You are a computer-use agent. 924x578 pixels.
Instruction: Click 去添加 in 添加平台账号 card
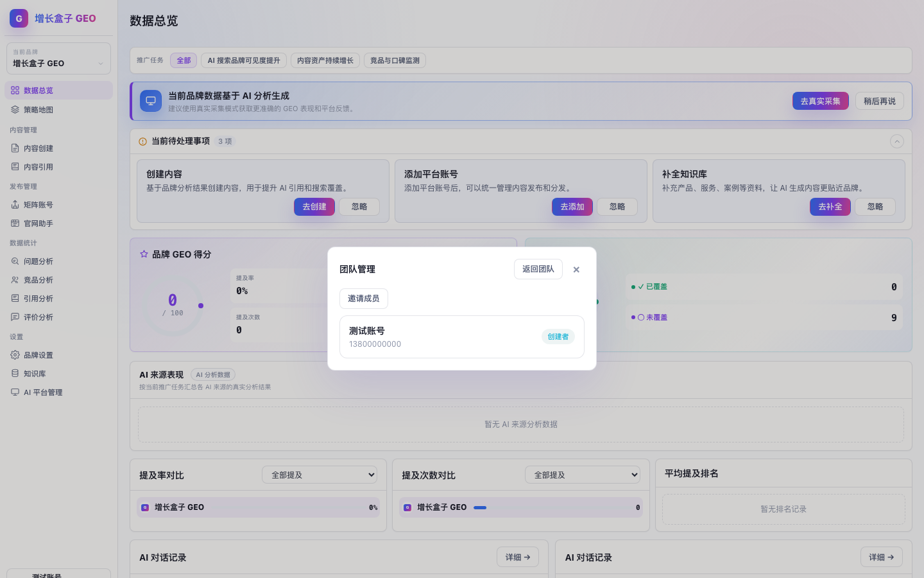tap(572, 207)
